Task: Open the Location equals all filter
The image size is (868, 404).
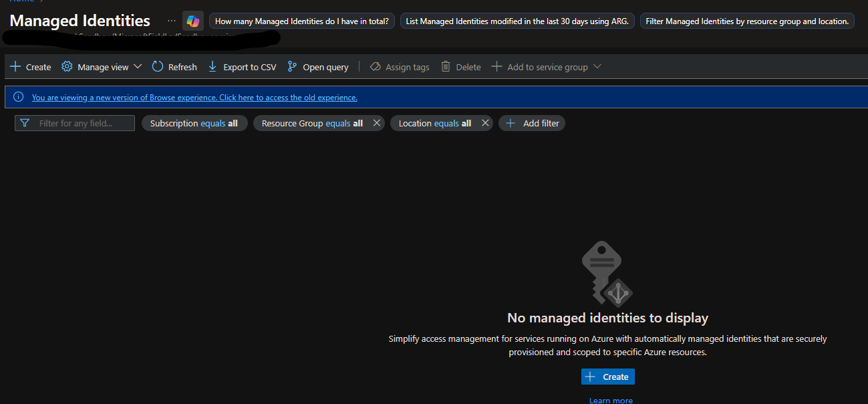Action: (x=434, y=123)
